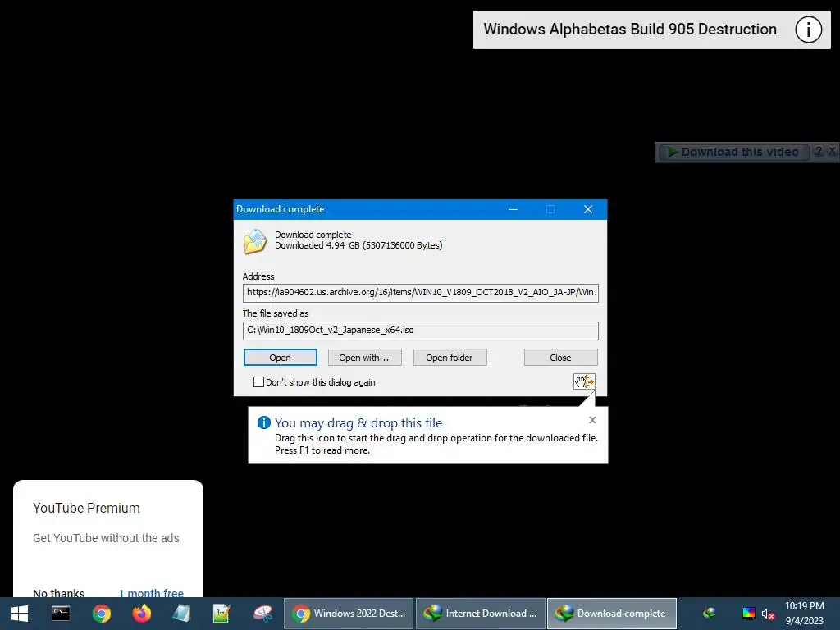Viewport: 840px width, 630px height.
Task: Open the green notepad icon in taskbar
Action: 221,614
